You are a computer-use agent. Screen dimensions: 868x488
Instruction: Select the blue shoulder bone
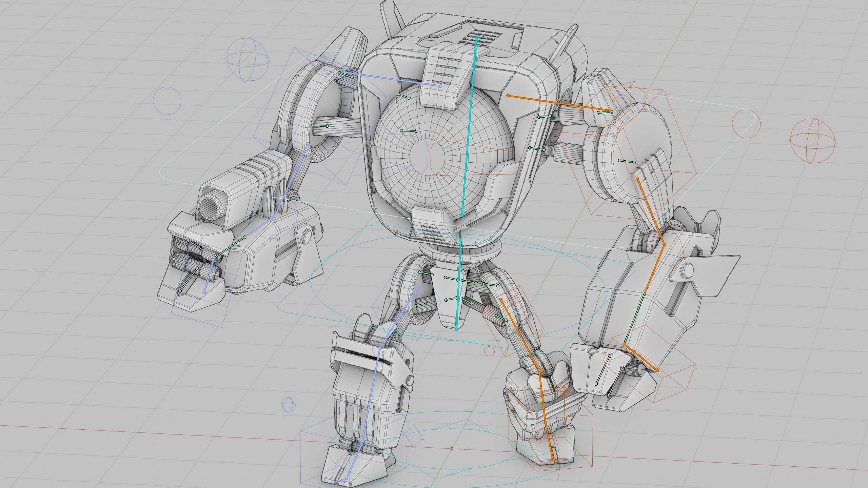click(390, 79)
